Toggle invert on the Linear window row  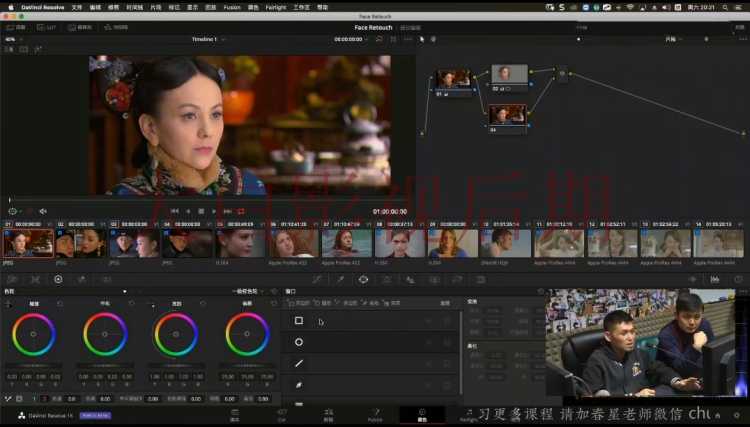[429, 321]
